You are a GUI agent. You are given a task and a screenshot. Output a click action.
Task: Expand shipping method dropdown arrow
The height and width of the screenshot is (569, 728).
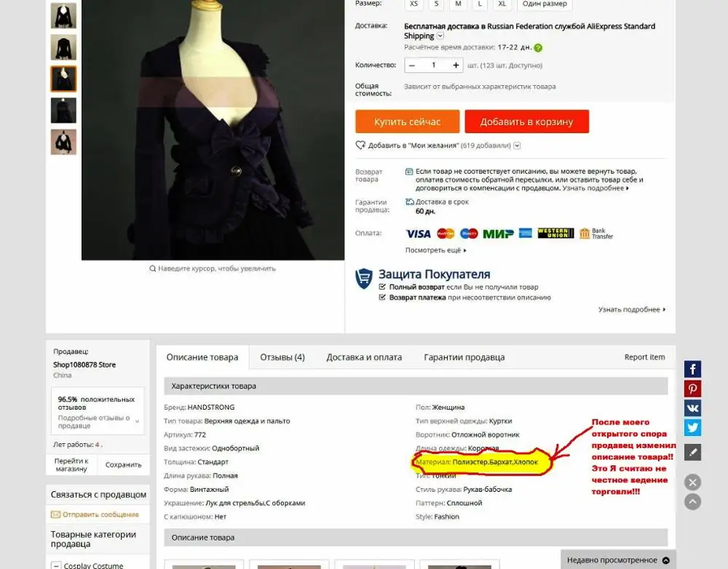click(440, 36)
